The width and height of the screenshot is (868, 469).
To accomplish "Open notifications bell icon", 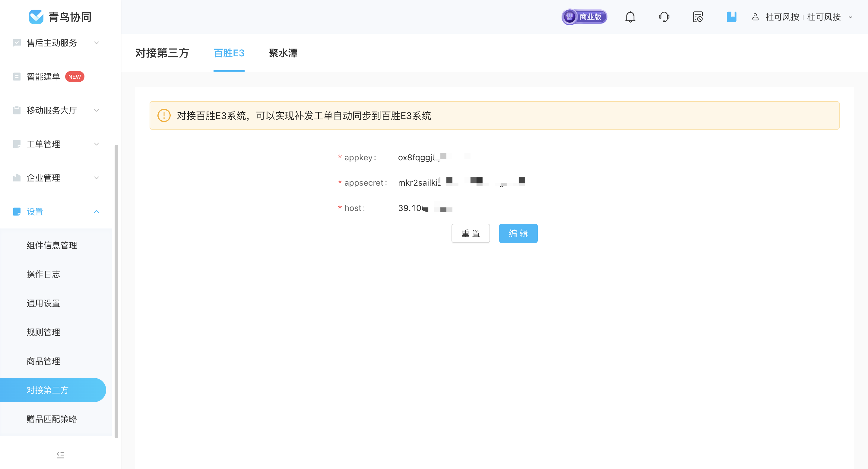I will pyautogui.click(x=630, y=17).
